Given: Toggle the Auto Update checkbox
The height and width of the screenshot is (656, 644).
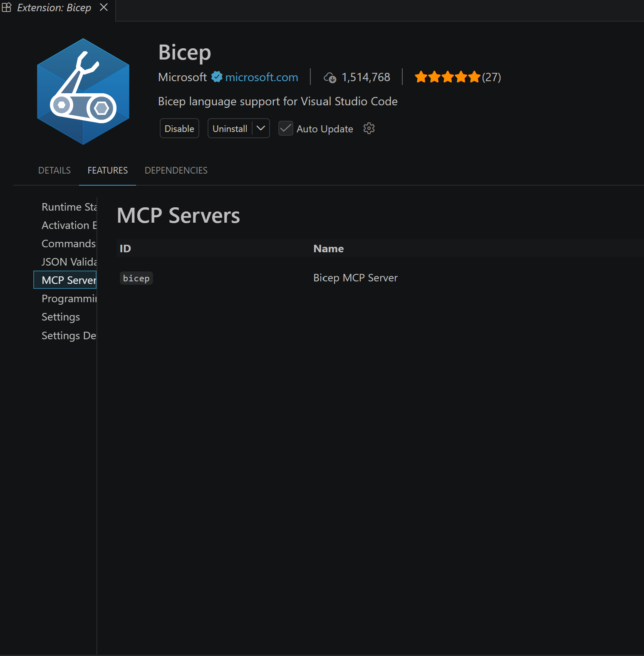Looking at the screenshot, I should (x=285, y=129).
